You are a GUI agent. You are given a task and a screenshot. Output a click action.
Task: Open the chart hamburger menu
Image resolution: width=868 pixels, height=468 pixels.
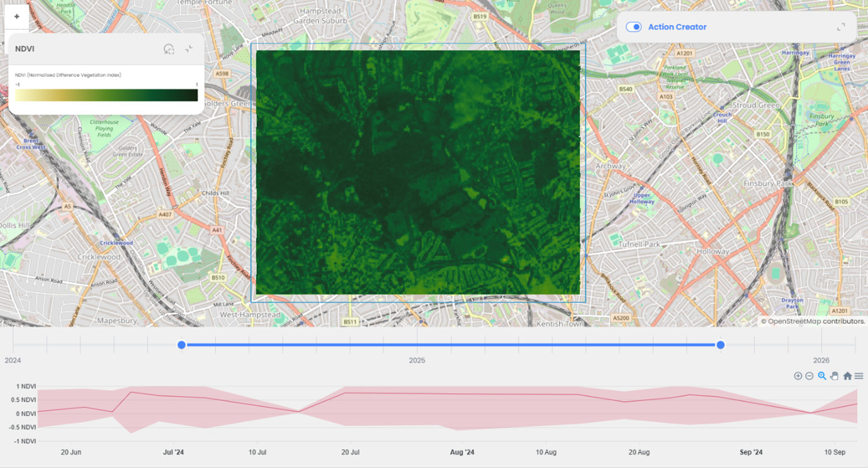coord(859,376)
